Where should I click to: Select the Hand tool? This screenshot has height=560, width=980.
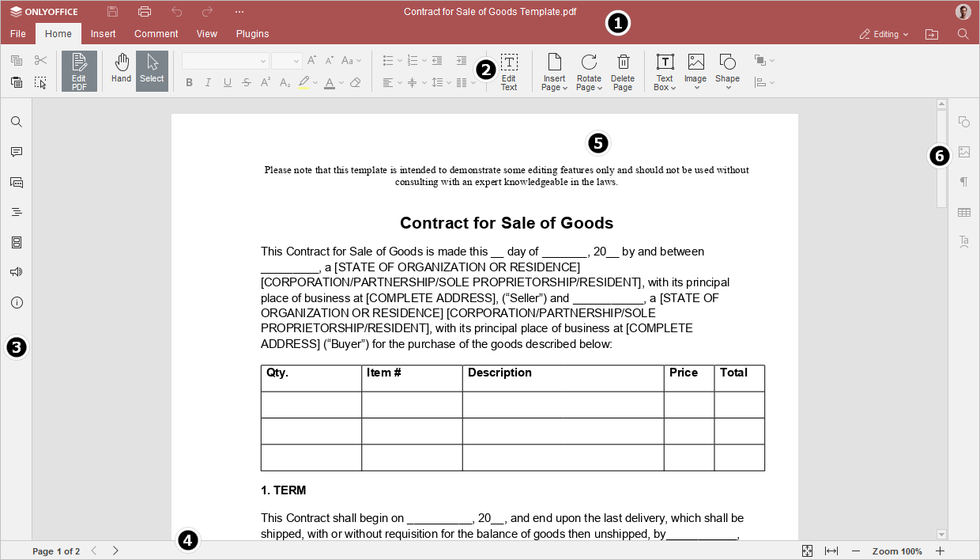point(121,70)
